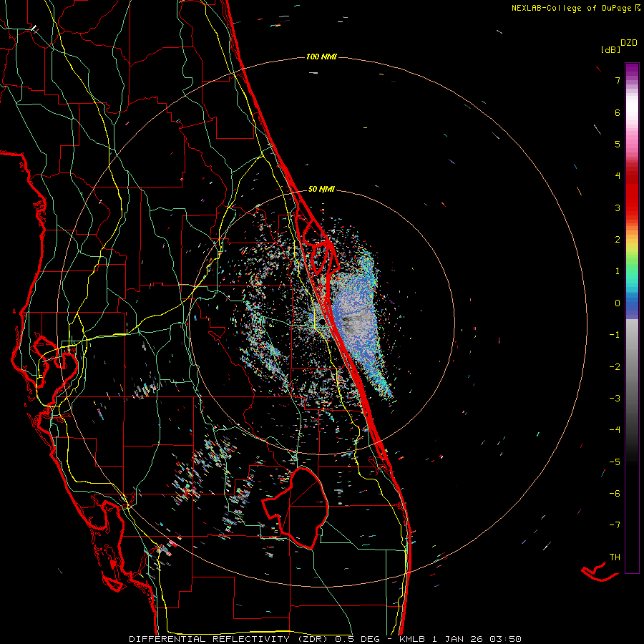Click the "NEXLAB-College of DuPage" title text
644x644 pixels.
pyautogui.click(x=571, y=8)
